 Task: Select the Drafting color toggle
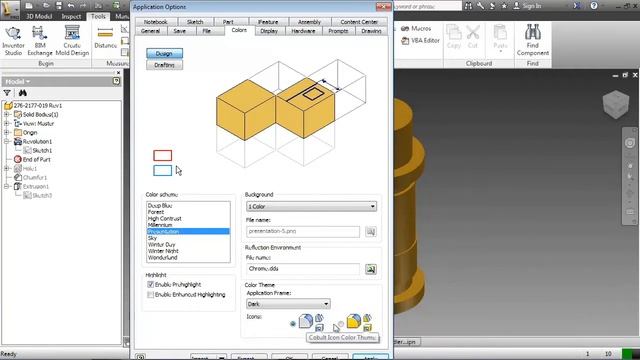[164, 65]
